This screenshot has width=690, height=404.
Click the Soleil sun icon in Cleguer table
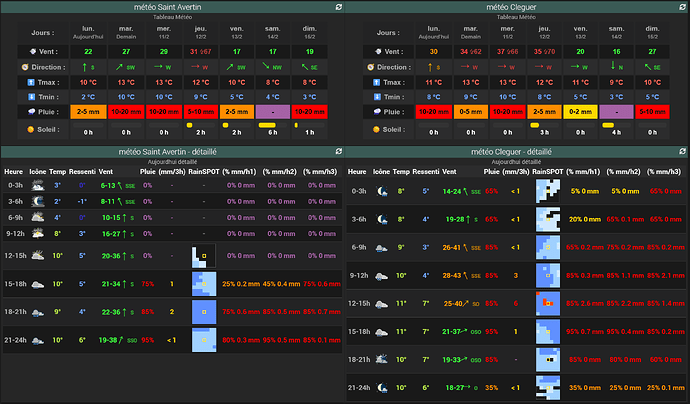point(376,129)
